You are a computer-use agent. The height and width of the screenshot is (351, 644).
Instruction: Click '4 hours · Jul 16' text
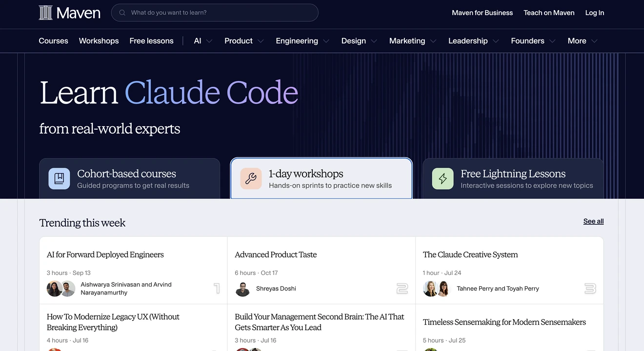tap(68, 340)
